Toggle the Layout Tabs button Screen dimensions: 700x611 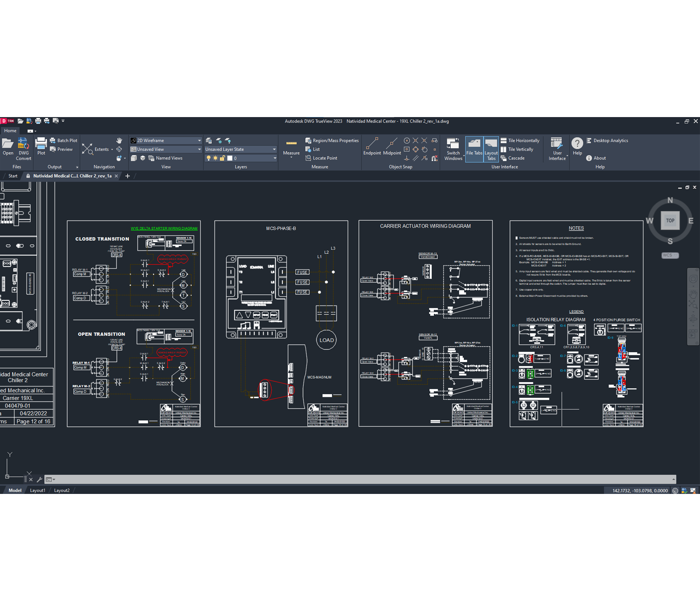(x=491, y=149)
